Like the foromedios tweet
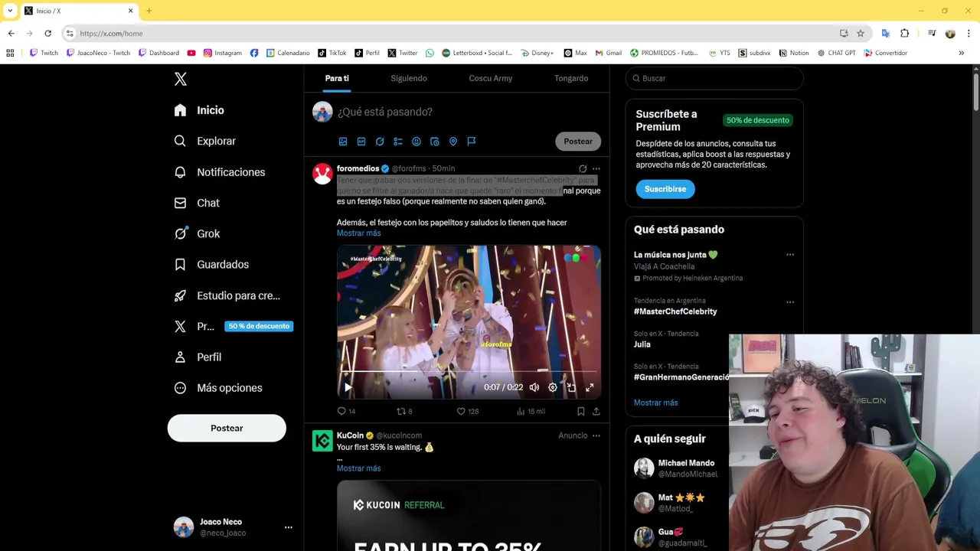Screen dimensions: 980x551 point(467,411)
